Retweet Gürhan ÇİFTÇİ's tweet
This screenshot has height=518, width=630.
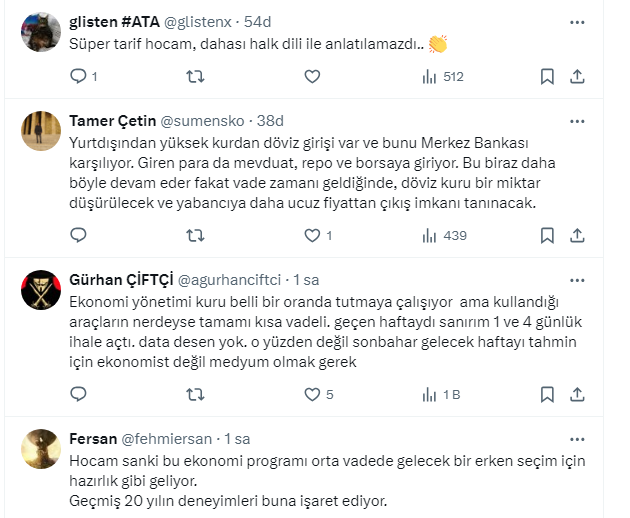click(196, 395)
